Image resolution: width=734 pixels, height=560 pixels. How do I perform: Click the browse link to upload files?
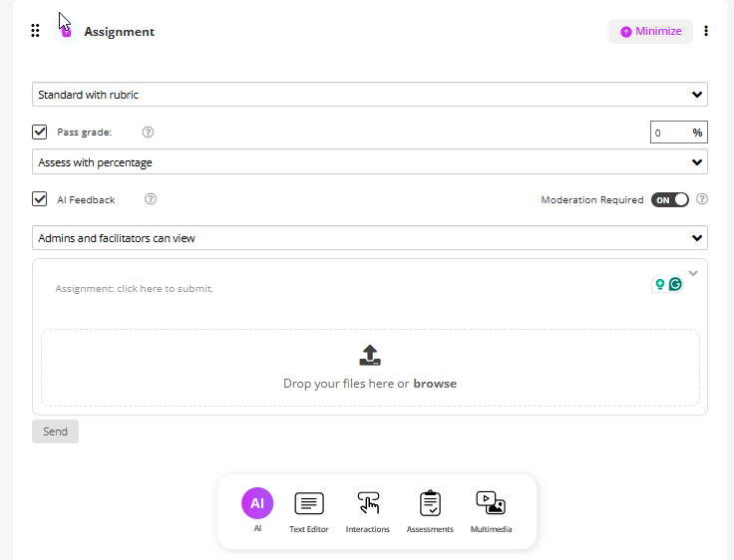pos(435,384)
